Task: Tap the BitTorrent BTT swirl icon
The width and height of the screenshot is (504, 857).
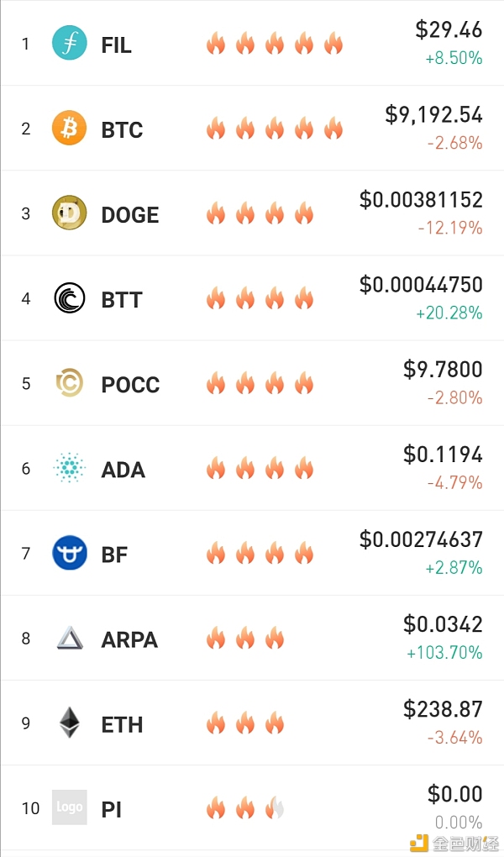Action: pyautogui.click(x=70, y=298)
